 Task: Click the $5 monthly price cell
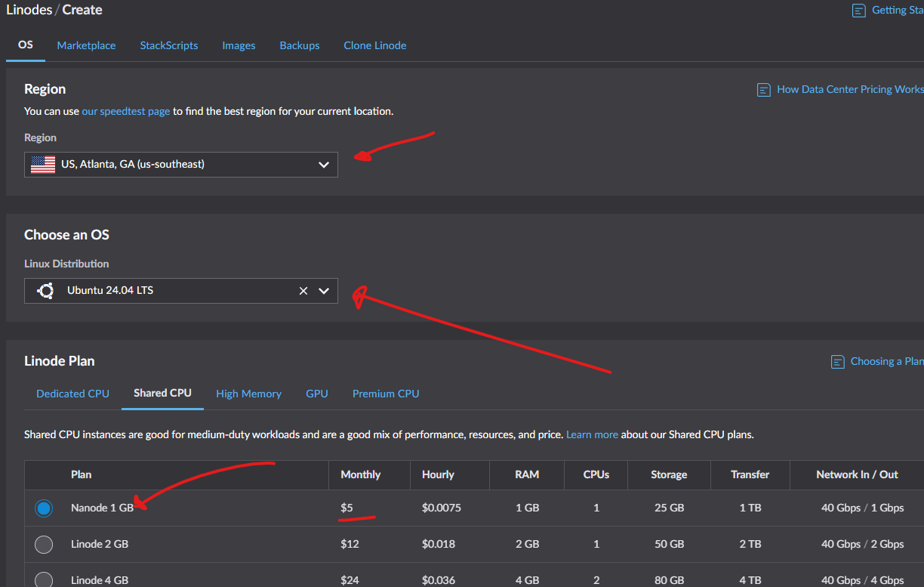click(346, 508)
